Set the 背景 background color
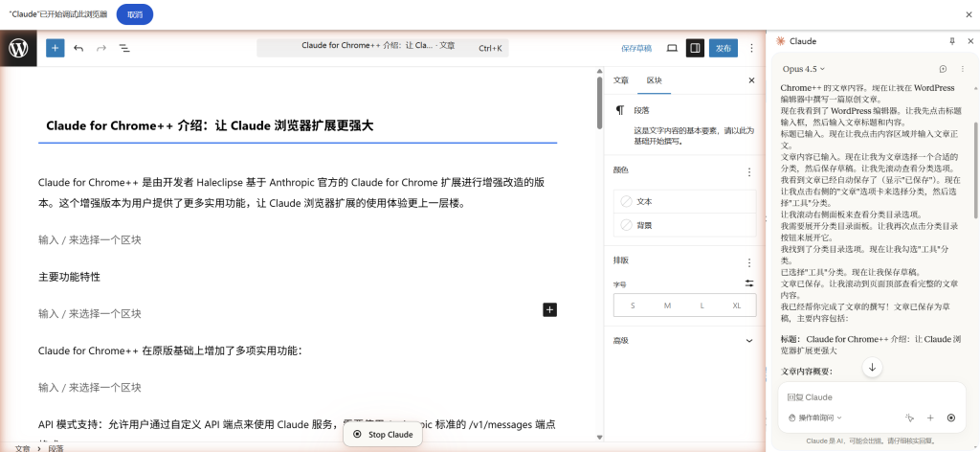This screenshot has width=980, height=452. pyautogui.click(x=685, y=225)
